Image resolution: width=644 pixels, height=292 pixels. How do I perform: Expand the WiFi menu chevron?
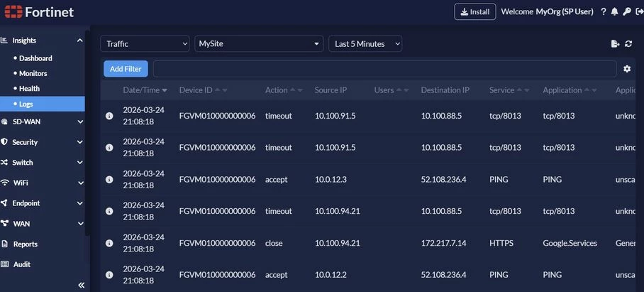tap(81, 183)
